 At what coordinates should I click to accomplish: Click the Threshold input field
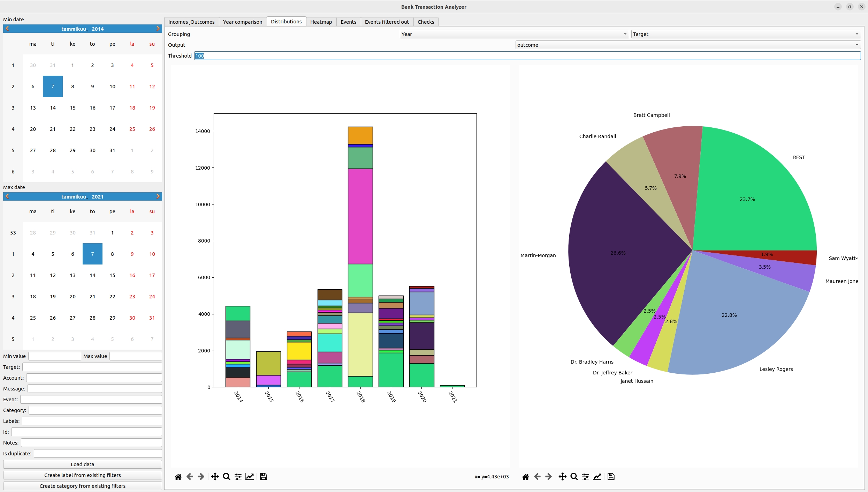click(527, 56)
